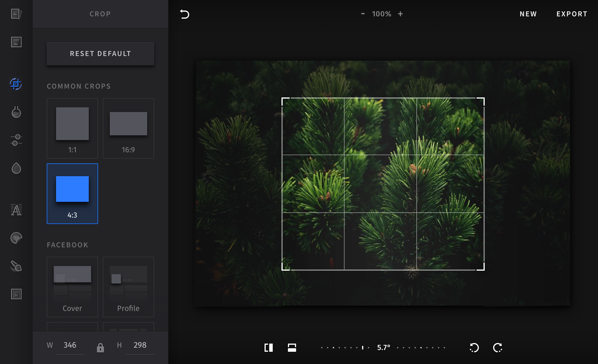Image resolution: width=598 pixels, height=364 pixels.
Task: Open the flask effects tool
Action: [x=16, y=112]
